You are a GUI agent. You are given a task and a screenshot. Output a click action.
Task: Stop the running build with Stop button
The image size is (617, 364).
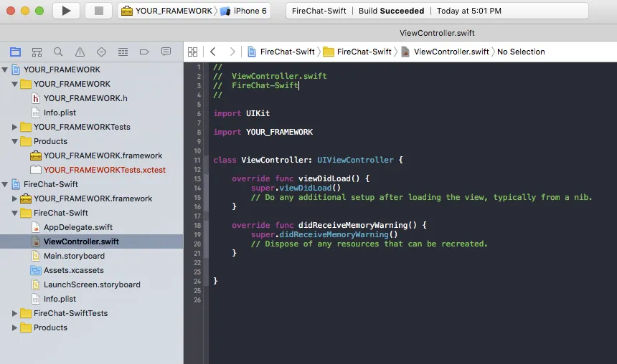pos(99,11)
